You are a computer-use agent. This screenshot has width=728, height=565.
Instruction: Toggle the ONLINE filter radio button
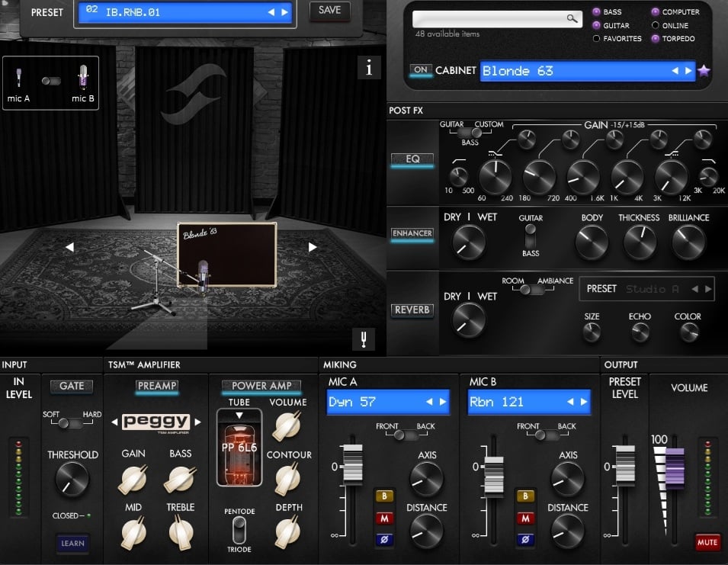(x=655, y=25)
